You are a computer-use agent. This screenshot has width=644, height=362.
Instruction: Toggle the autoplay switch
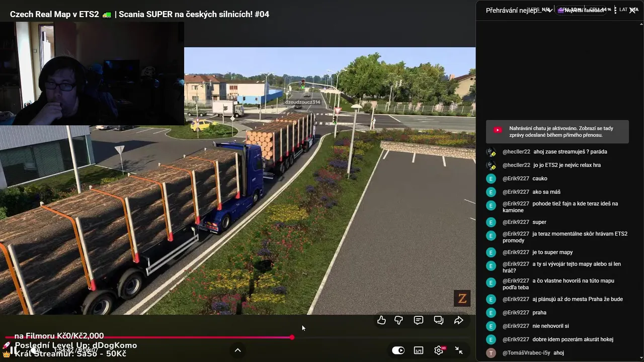tap(398, 350)
